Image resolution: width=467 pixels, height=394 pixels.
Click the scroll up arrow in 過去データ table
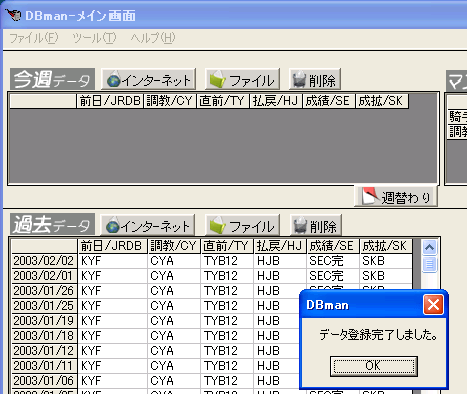coord(429,247)
